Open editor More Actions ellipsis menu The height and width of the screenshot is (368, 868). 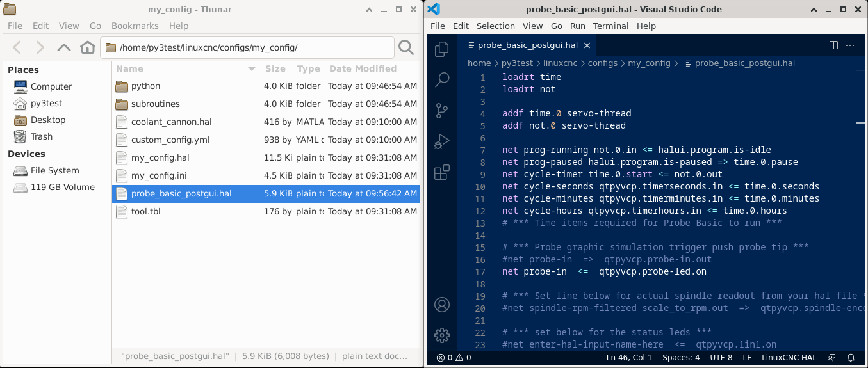point(850,45)
